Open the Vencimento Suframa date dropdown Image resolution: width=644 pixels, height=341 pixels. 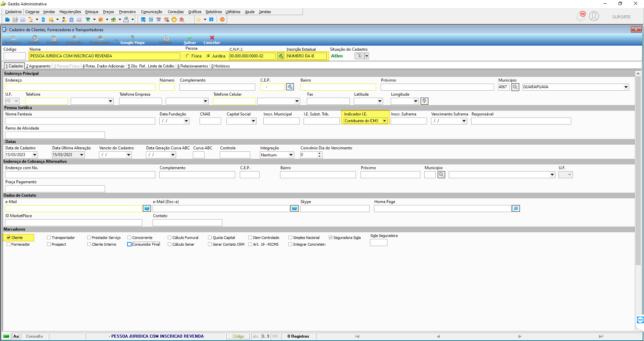(x=464, y=121)
